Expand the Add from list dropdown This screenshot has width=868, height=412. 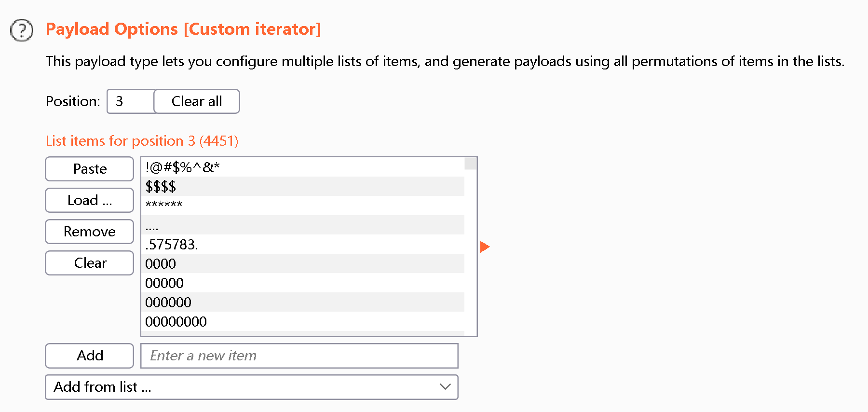click(x=251, y=387)
